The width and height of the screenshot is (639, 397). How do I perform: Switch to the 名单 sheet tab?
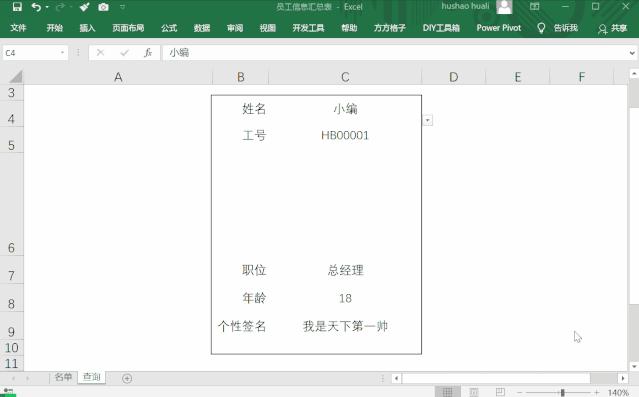click(63, 377)
